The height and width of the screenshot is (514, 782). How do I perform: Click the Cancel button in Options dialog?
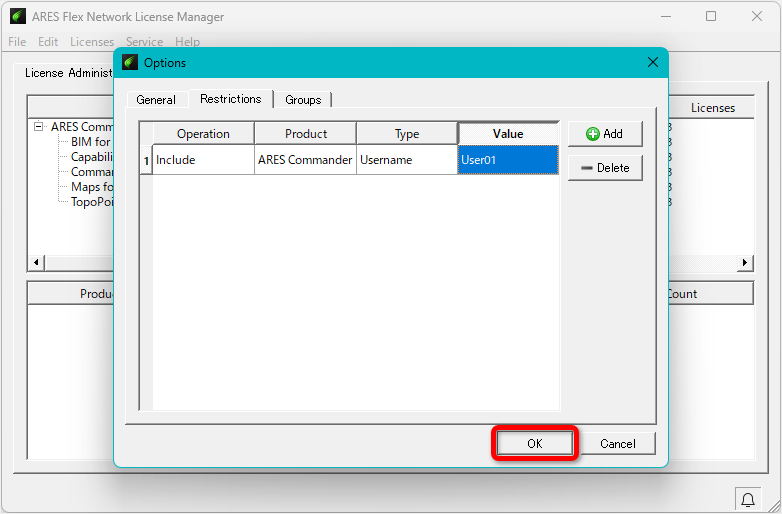pos(617,443)
